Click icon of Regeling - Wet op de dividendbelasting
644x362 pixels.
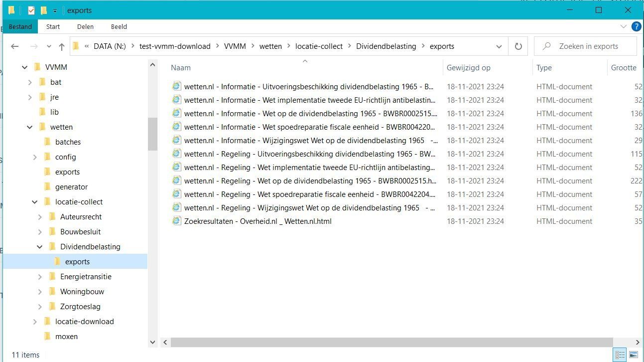(177, 181)
